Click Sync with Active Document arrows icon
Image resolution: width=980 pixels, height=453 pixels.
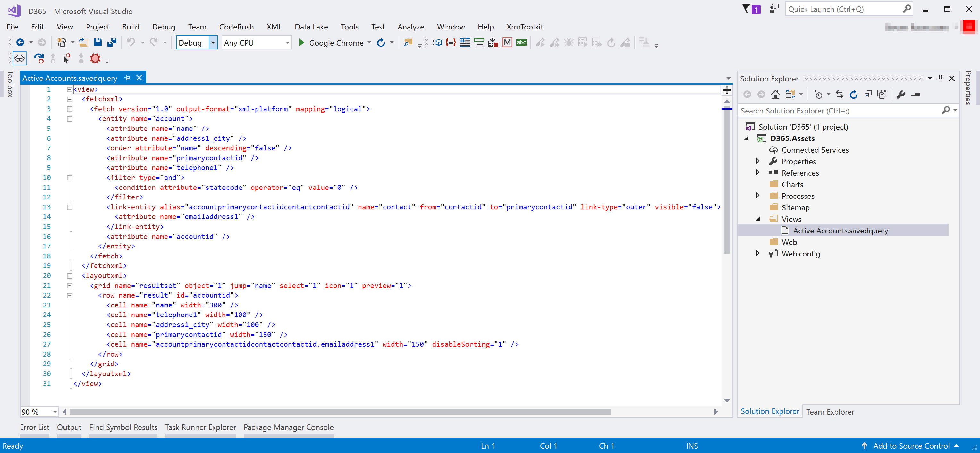(x=839, y=94)
